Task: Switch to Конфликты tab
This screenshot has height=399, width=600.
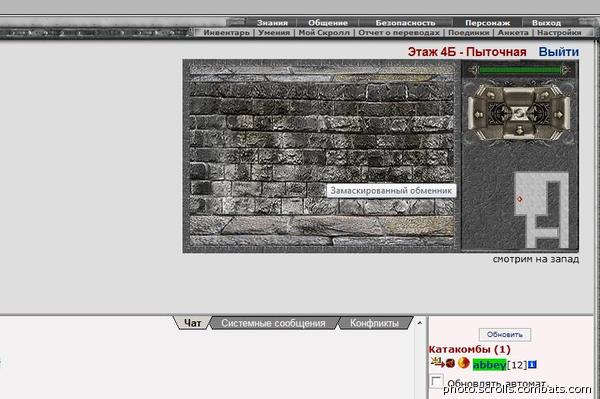Action: pos(374,323)
